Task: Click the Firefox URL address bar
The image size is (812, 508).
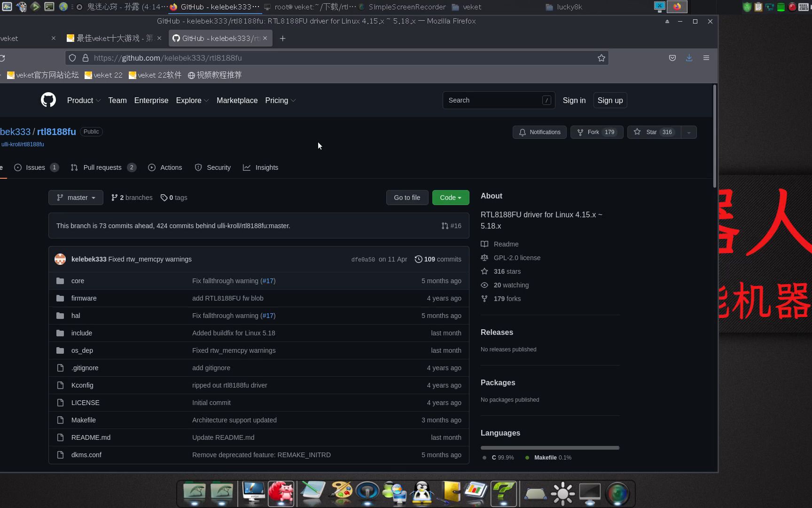Action: pos(337,58)
